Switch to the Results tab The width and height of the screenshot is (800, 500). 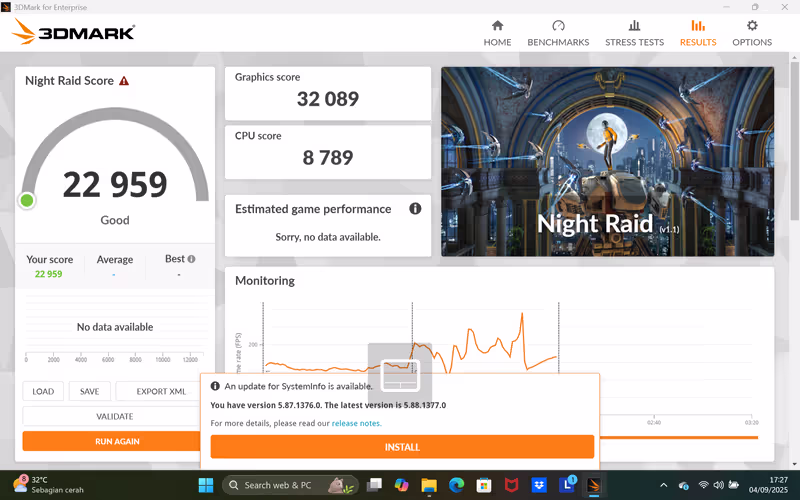(697, 32)
